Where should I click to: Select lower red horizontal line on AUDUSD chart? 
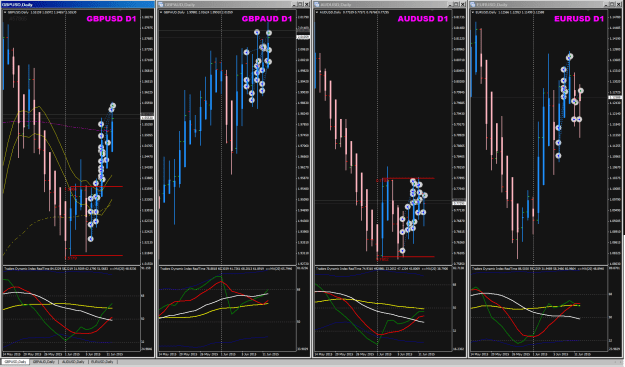pos(408,256)
